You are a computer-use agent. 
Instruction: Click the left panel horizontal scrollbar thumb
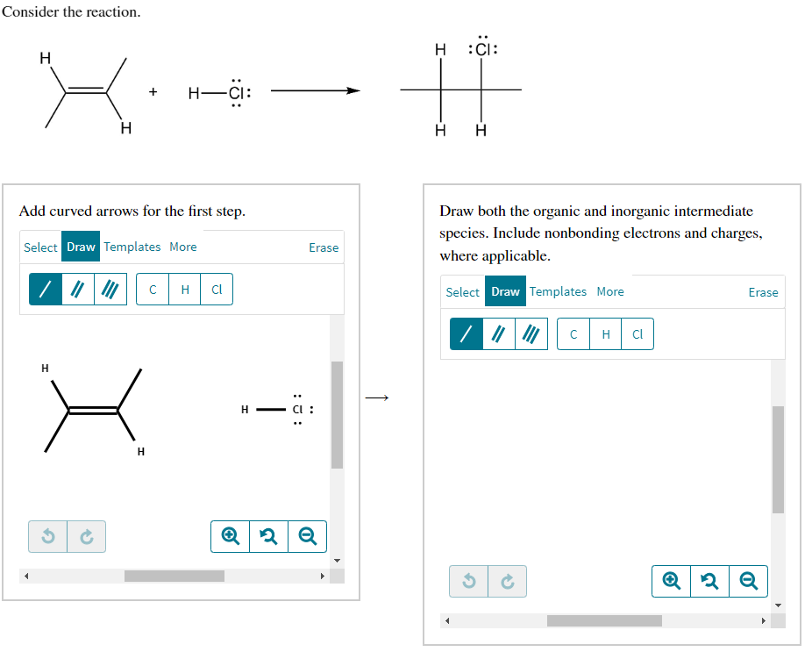click(174, 576)
